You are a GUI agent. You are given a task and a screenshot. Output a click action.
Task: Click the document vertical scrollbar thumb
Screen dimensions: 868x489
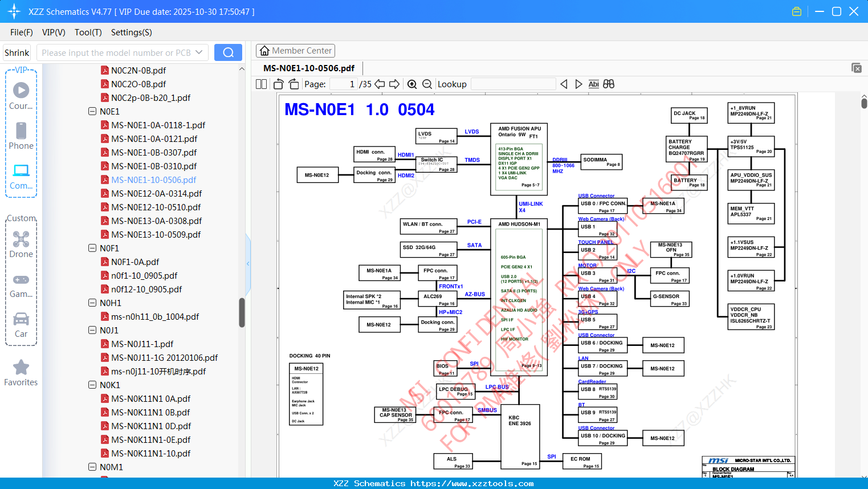pyautogui.click(x=864, y=103)
